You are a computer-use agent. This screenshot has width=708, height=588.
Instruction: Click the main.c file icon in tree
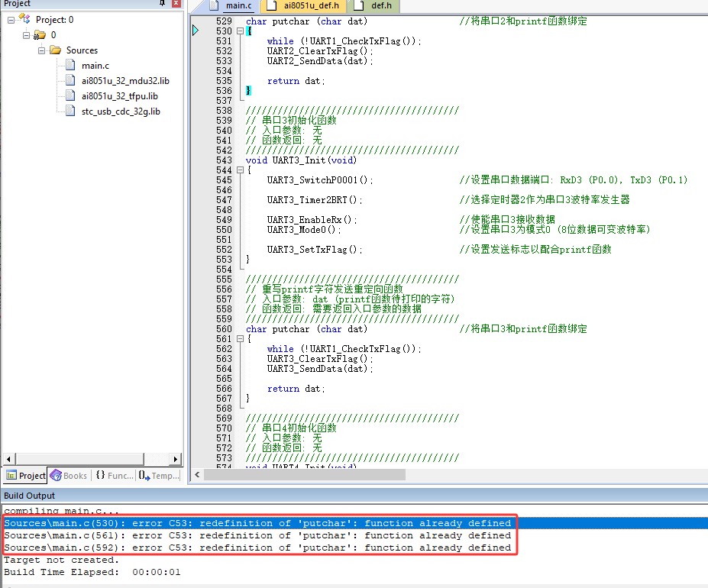point(71,66)
